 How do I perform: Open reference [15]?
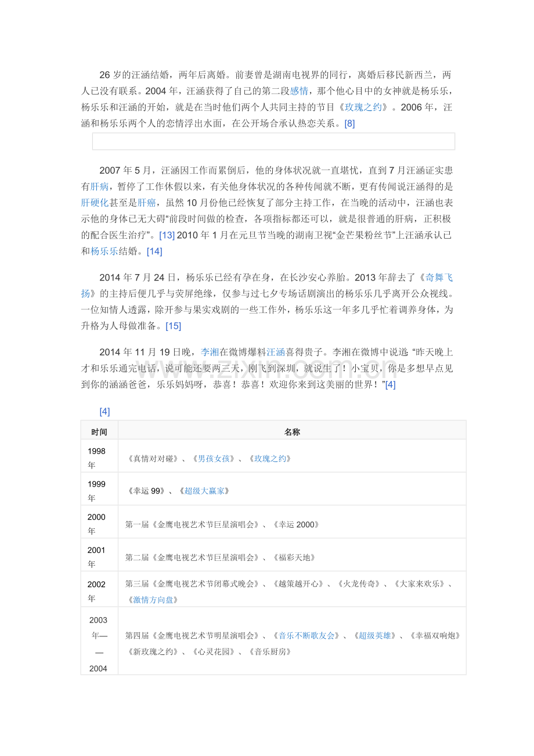point(173,326)
